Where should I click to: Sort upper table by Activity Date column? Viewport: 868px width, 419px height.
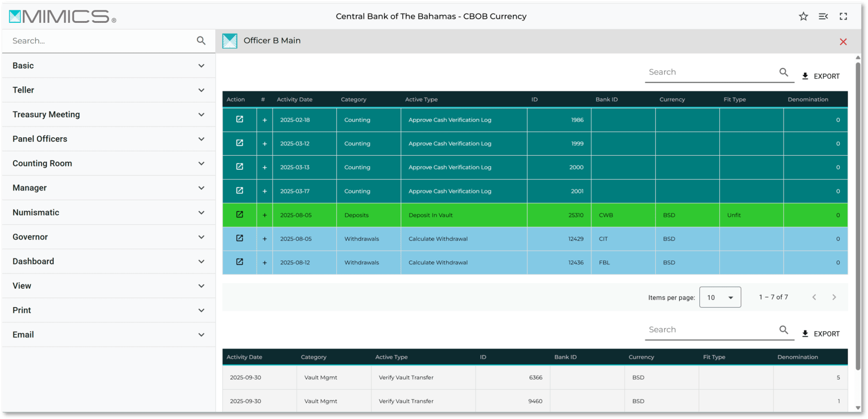pos(295,99)
